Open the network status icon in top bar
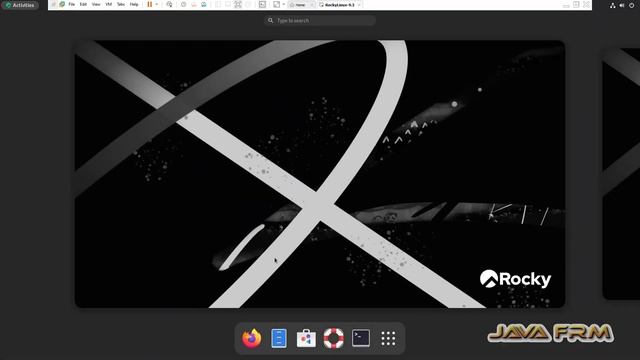The height and width of the screenshot is (360, 640). 612,5
